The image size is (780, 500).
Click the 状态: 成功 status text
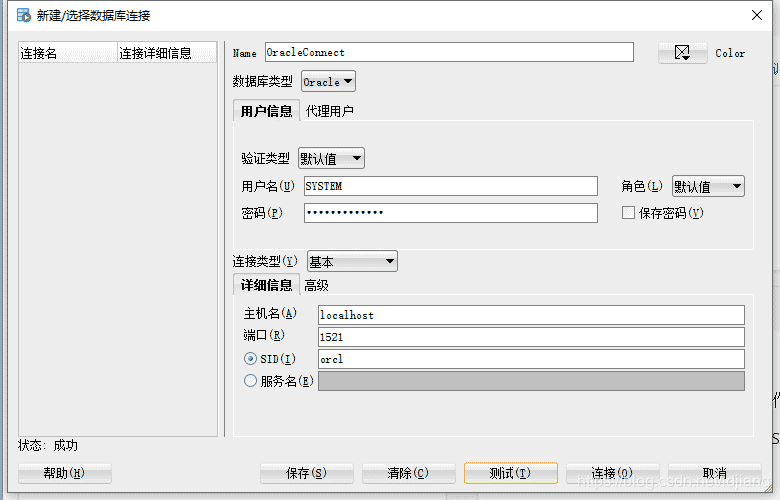pos(48,445)
